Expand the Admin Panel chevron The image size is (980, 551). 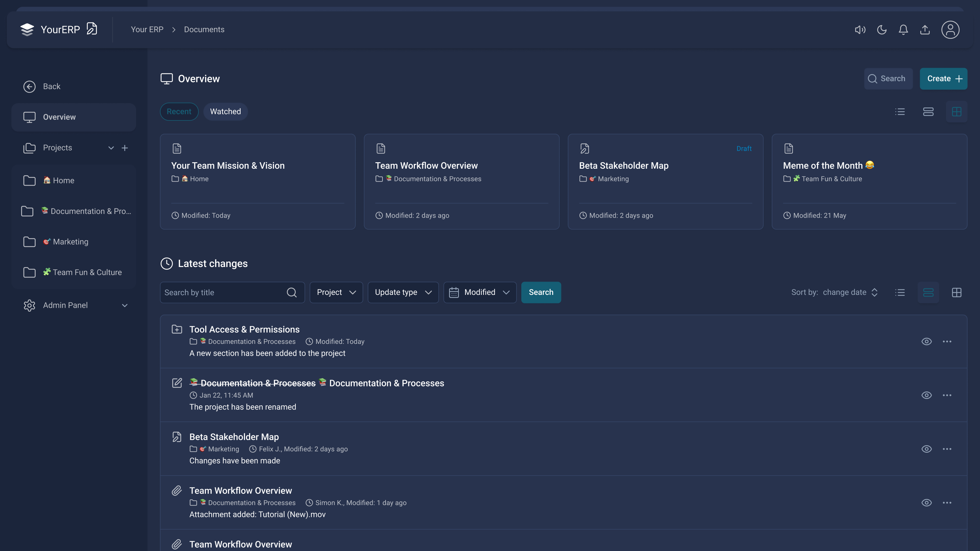[x=125, y=305]
